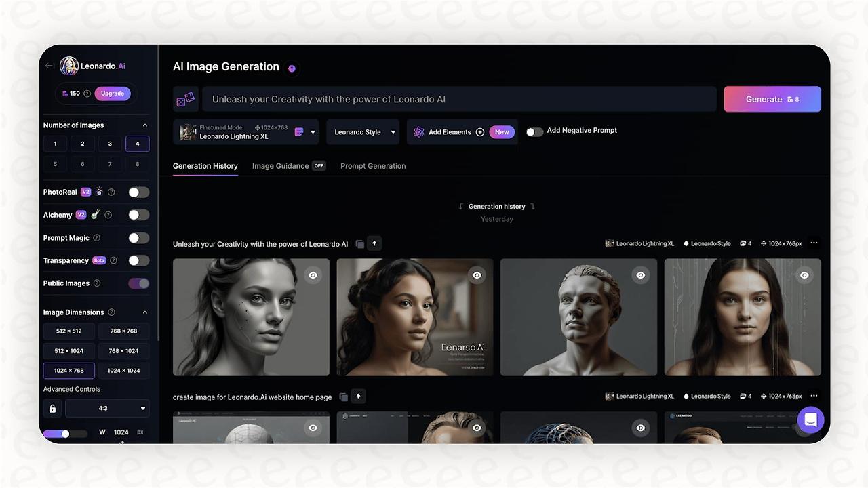Enable Add Negative Prompt switch
868x488 pixels.
[x=534, y=132]
